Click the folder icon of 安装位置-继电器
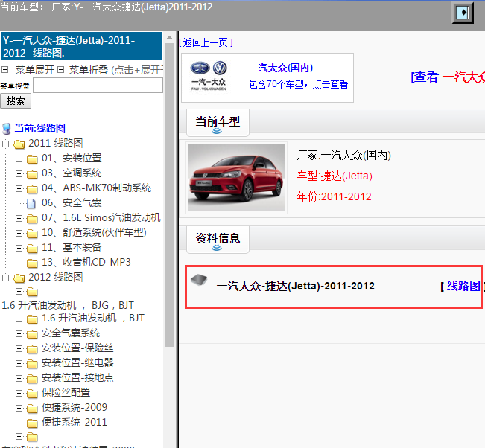 (x=32, y=364)
